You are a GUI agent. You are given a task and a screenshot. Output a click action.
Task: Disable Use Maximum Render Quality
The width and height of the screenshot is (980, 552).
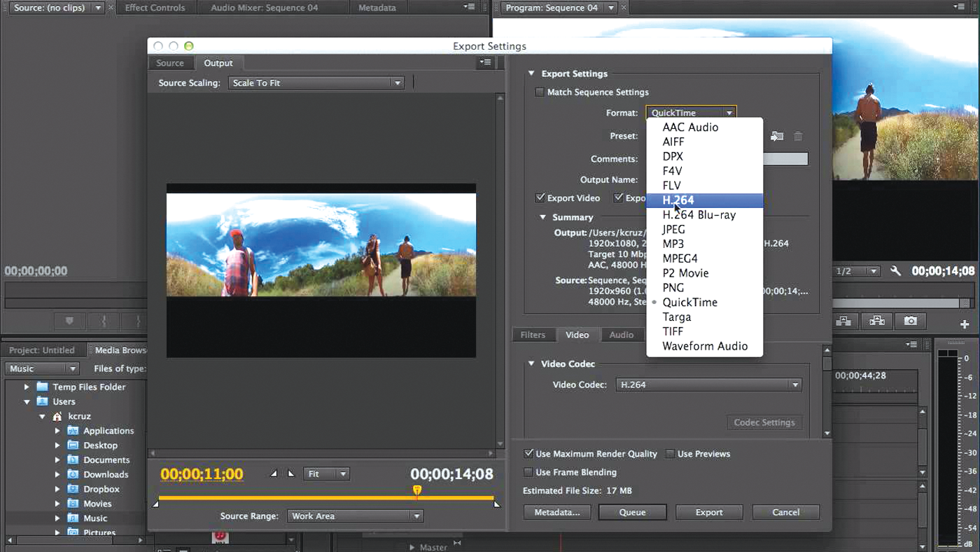pos(529,454)
